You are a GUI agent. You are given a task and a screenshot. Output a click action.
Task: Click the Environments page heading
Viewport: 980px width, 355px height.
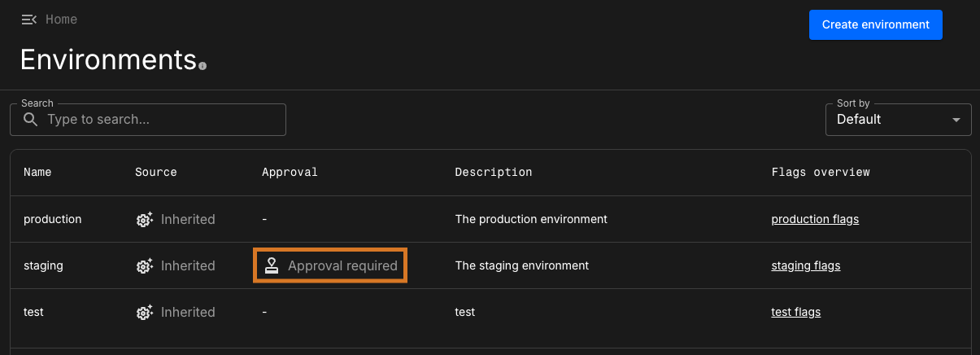click(x=108, y=59)
